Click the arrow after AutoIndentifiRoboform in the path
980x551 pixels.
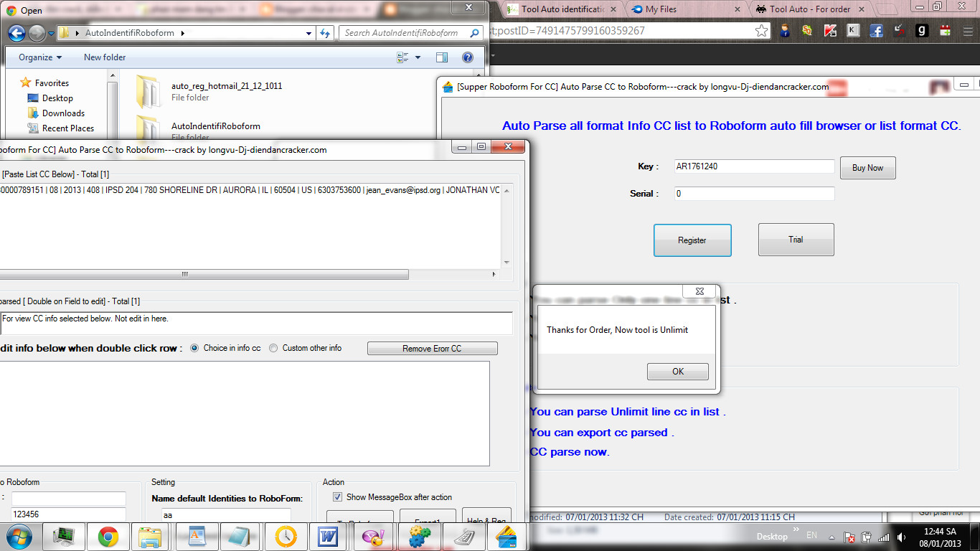point(182,33)
